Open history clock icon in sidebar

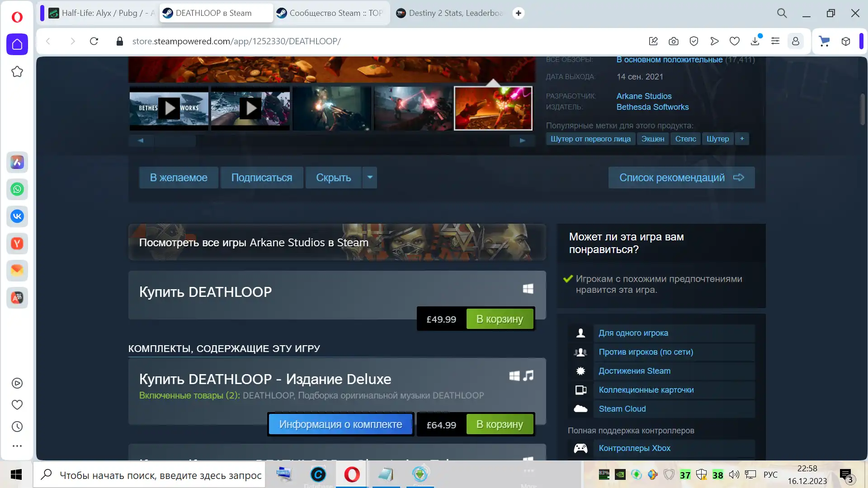click(17, 427)
